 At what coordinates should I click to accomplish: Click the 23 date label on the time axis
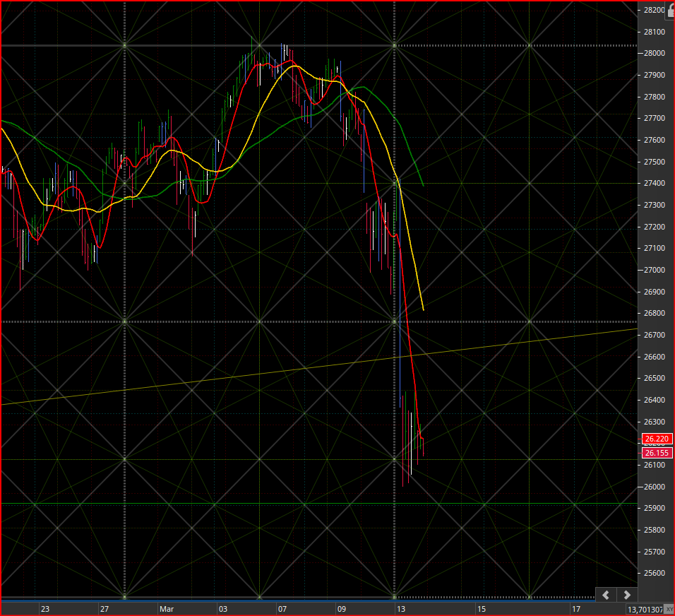click(44, 609)
